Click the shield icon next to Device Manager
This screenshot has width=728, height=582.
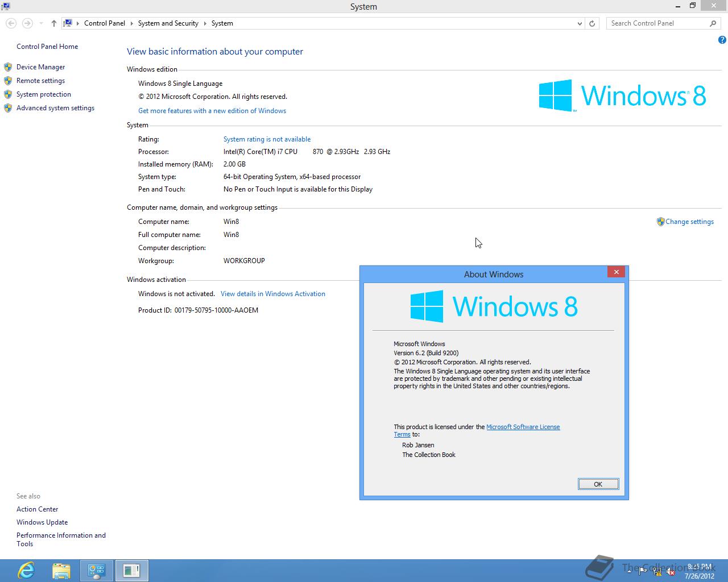[8, 67]
